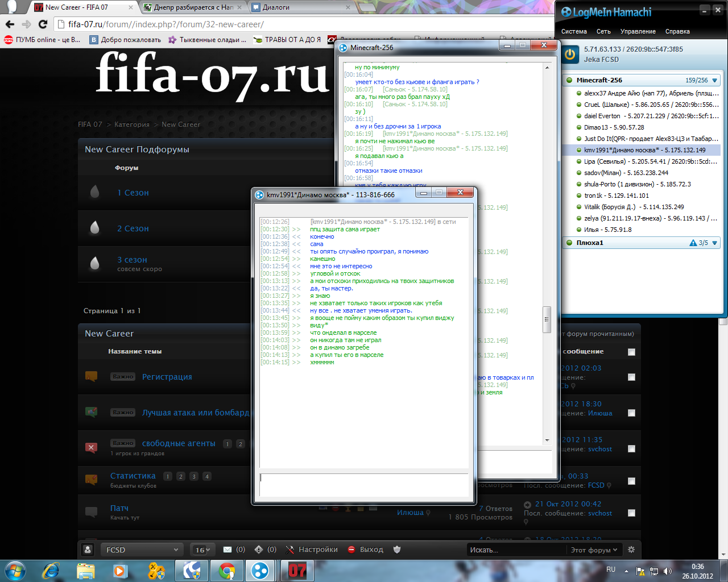Select peer Dimao13 in Hamachi list

(641, 127)
